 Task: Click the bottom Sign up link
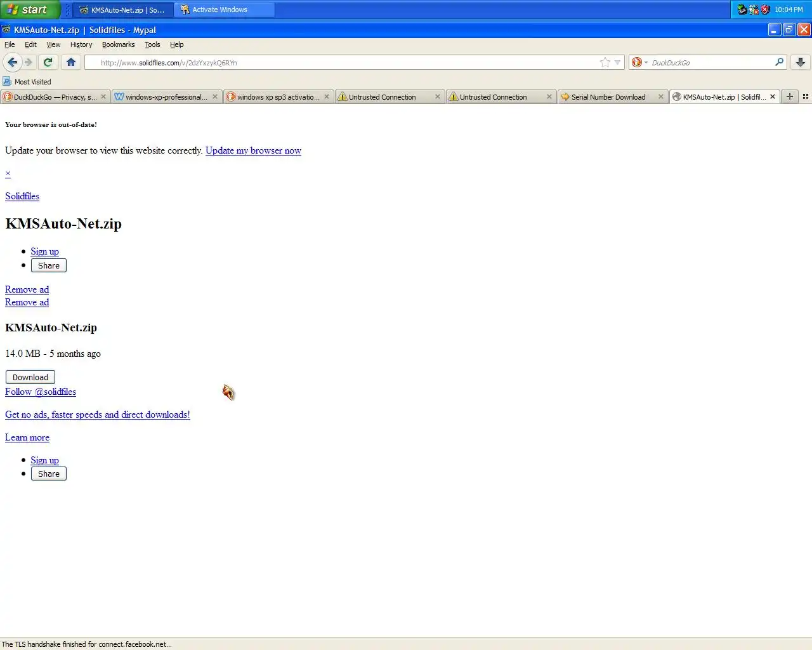coord(44,460)
